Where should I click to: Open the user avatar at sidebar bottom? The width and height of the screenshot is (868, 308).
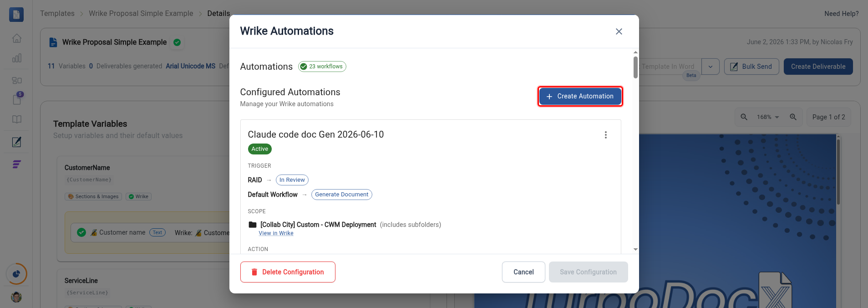[x=16, y=297]
